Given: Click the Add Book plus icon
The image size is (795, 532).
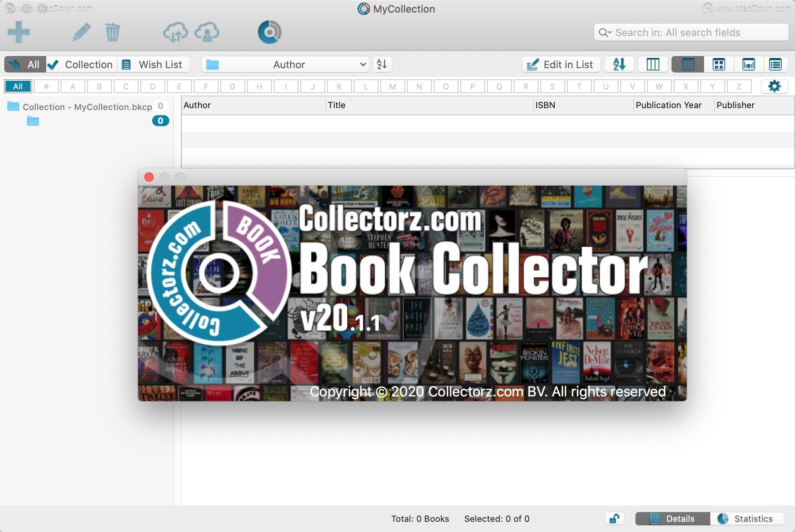Looking at the screenshot, I should [18, 32].
